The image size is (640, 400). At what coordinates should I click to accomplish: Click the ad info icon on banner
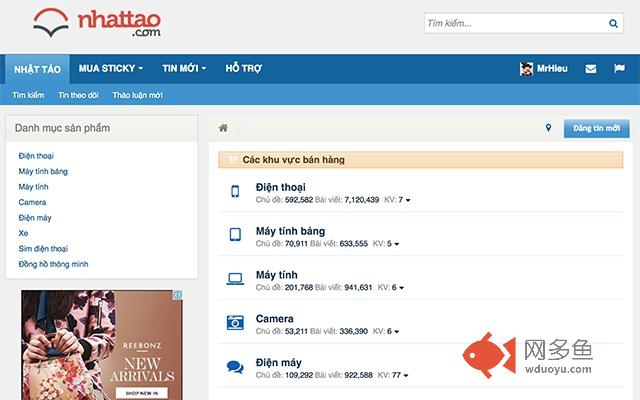[x=178, y=295]
